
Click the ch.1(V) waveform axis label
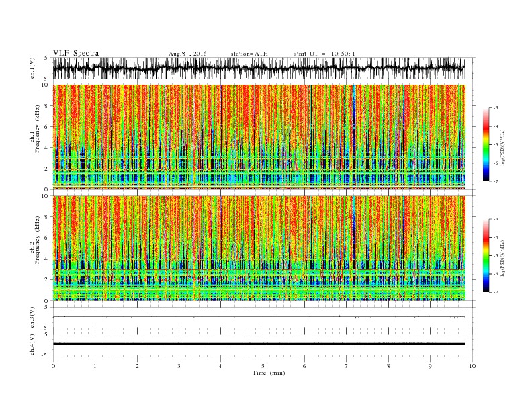pyautogui.click(x=32, y=68)
